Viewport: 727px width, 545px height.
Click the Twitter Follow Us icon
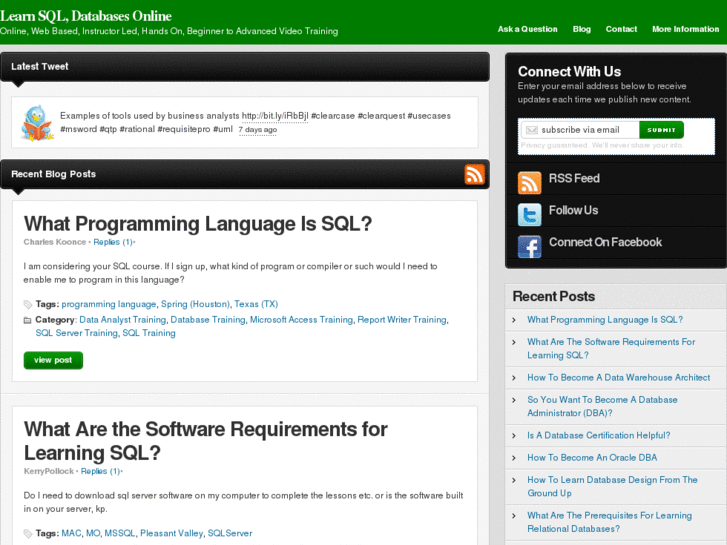pos(529,214)
